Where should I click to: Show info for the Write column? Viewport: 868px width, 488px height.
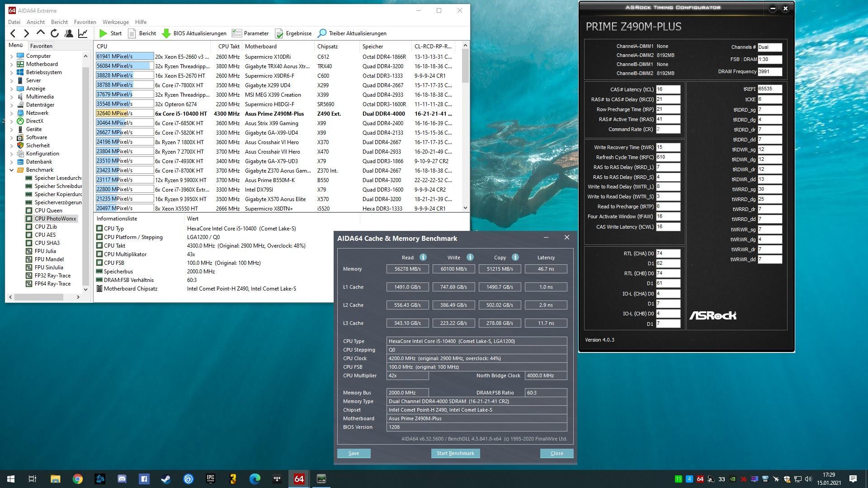coord(470,257)
